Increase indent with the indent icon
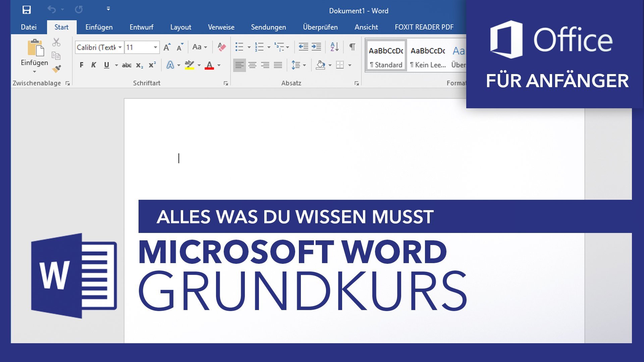 pyautogui.click(x=316, y=47)
